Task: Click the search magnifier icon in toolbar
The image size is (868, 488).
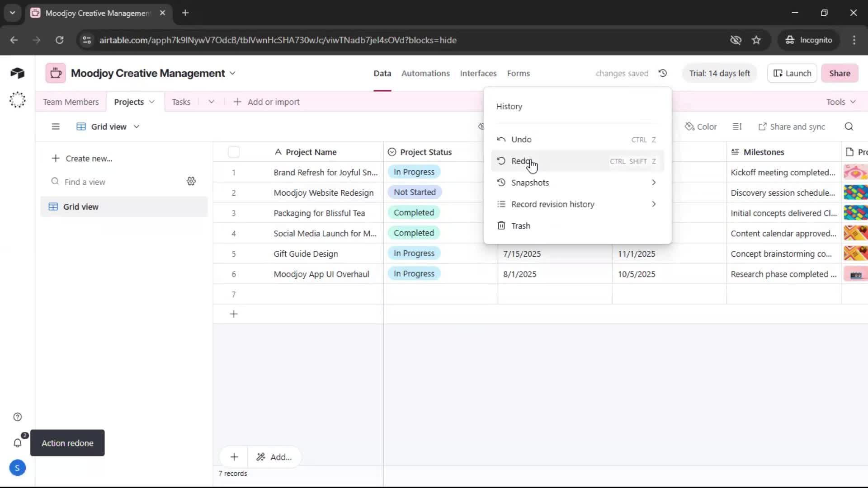Action: [x=849, y=127]
